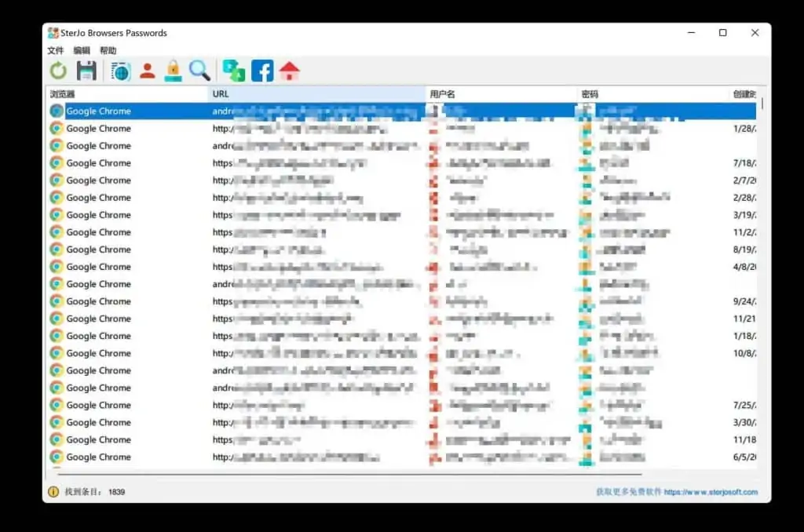Click the save passwords floppy disk icon
The height and width of the screenshot is (532, 804).
pyautogui.click(x=86, y=71)
